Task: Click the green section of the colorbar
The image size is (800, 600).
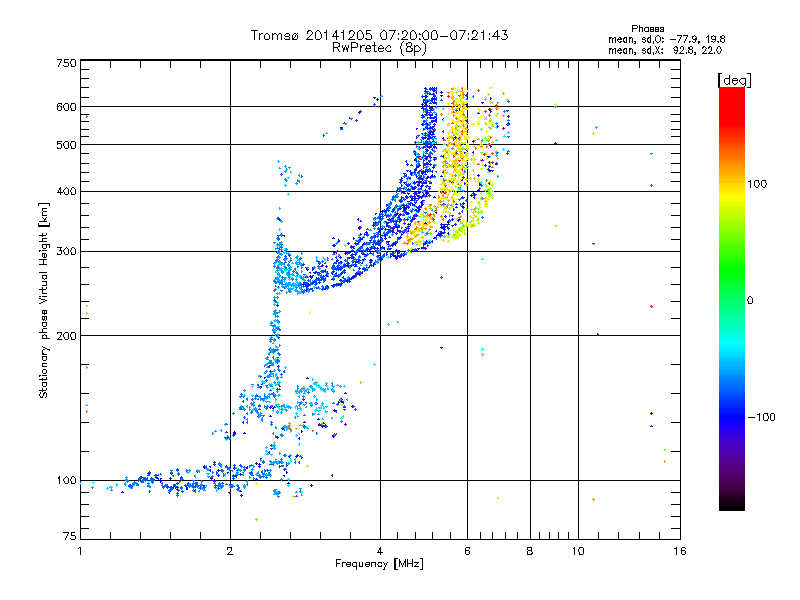Action: tap(732, 270)
